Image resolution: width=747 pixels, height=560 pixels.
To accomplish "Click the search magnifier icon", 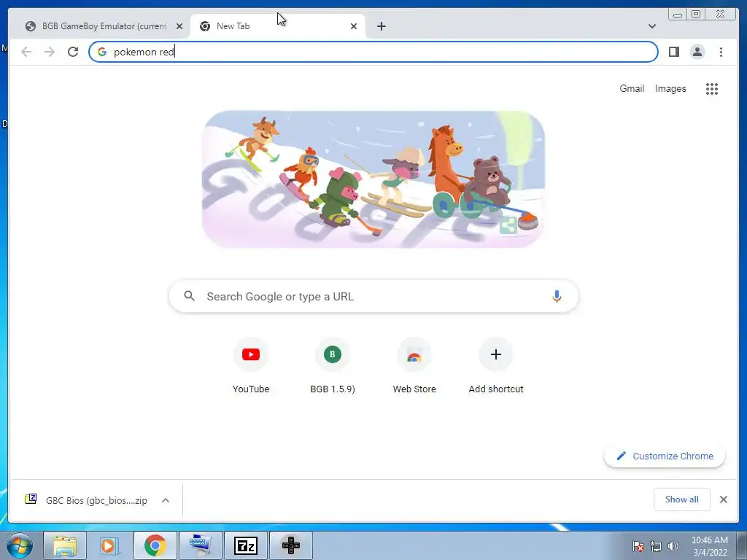I will 189,296.
